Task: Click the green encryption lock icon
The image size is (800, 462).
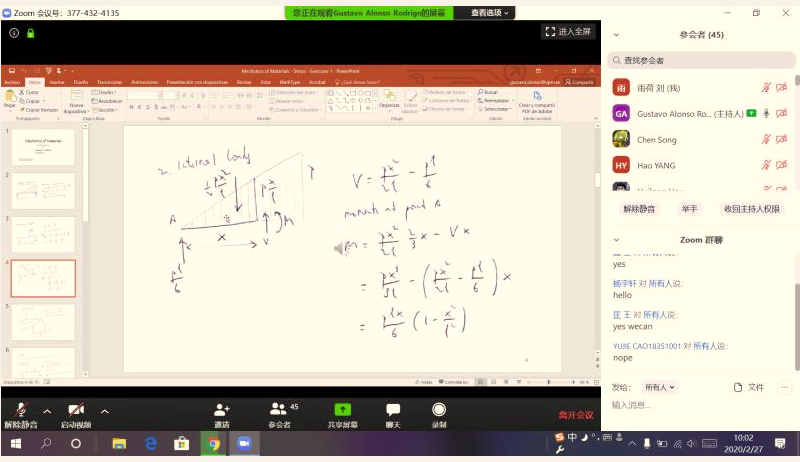Action: pyautogui.click(x=31, y=33)
